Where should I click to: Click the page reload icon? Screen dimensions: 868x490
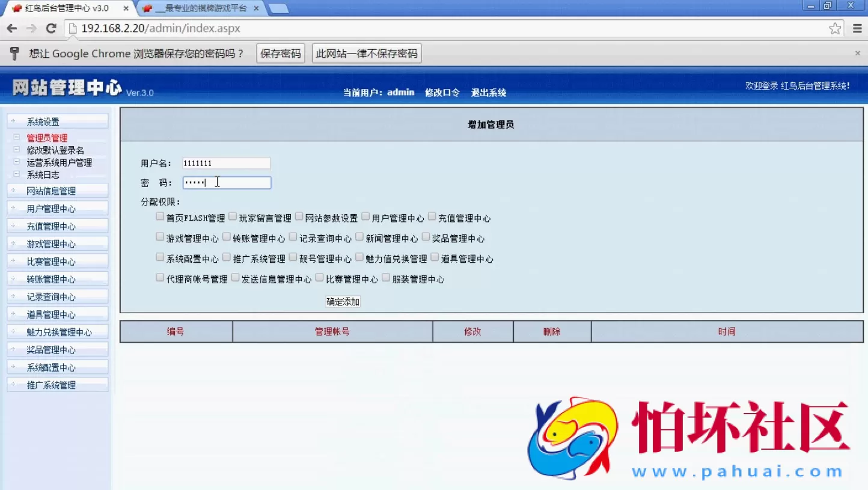pyautogui.click(x=51, y=28)
